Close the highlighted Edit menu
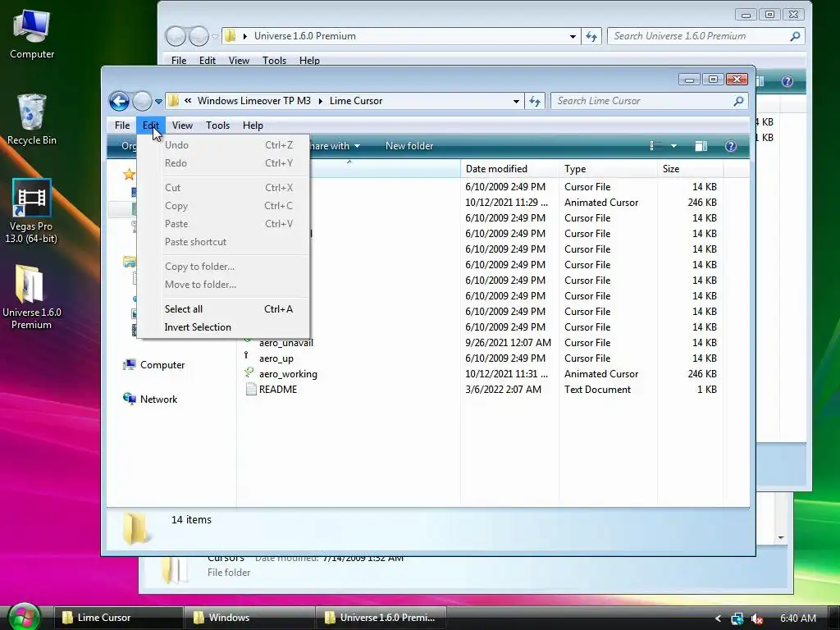Viewport: 840px width, 630px height. [x=151, y=126]
